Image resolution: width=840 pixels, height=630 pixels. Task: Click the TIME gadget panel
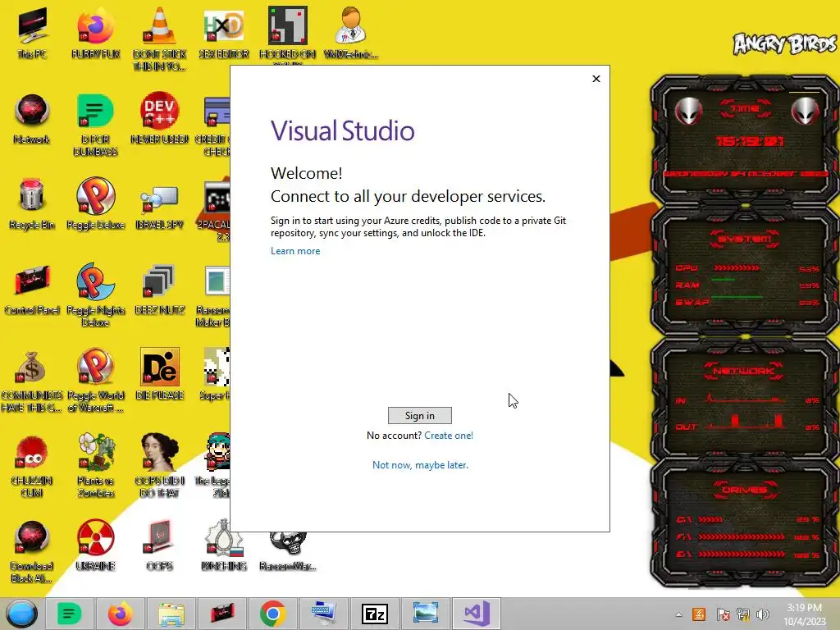click(x=745, y=138)
